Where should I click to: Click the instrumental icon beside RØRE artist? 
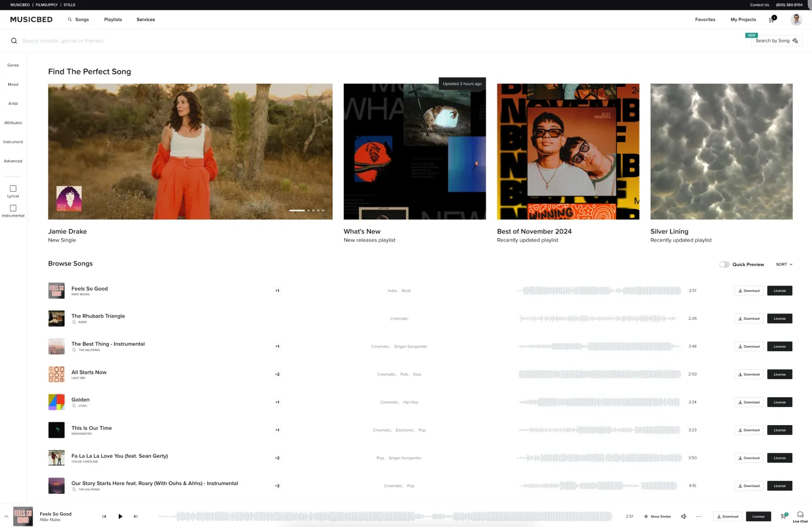tap(74, 322)
